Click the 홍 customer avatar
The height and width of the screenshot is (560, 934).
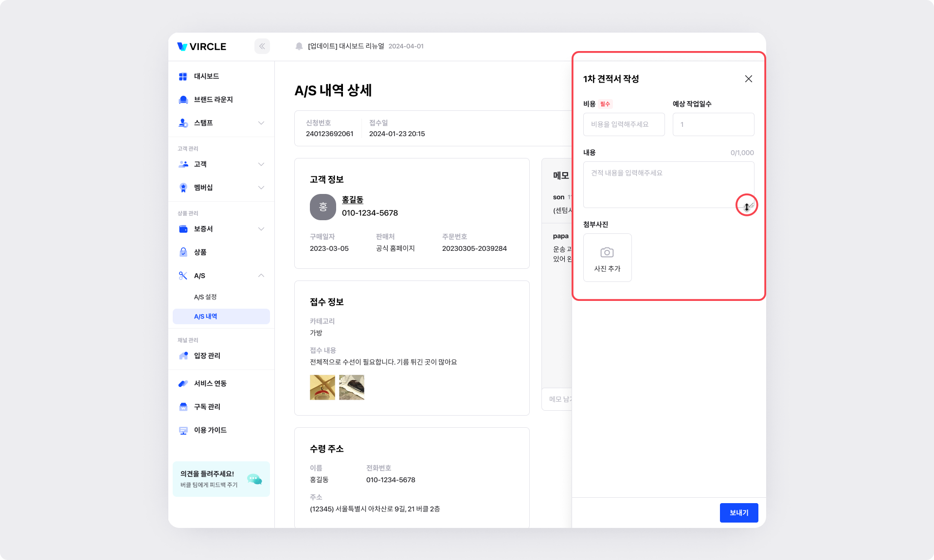pyautogui.click(x=323, y=207)
